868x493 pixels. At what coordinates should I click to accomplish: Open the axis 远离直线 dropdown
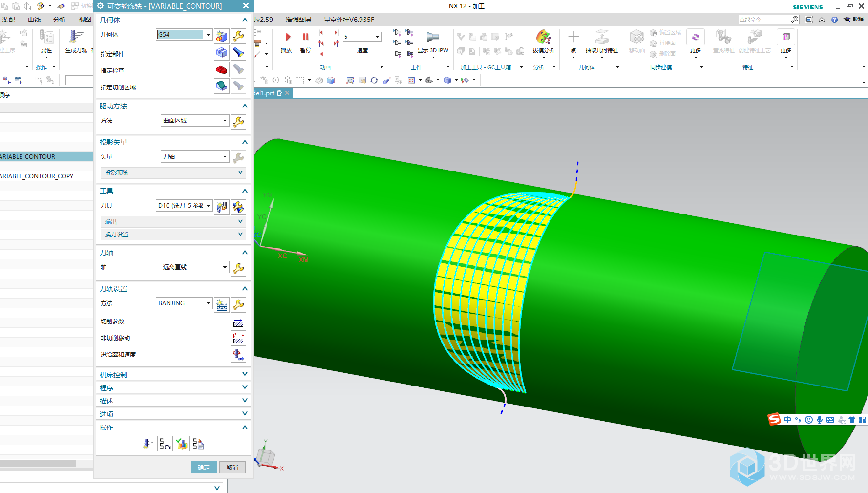(x=225, y=267)
